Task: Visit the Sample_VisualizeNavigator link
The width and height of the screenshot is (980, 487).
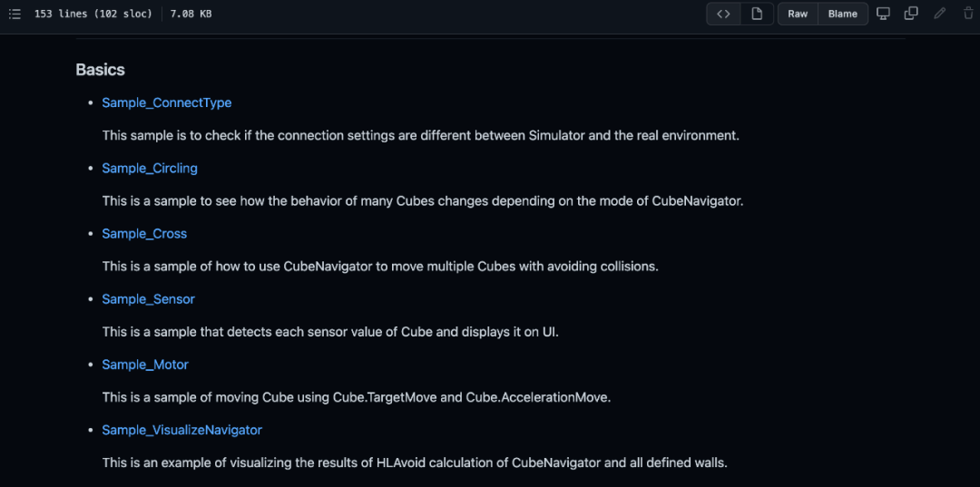Action: 181,430
